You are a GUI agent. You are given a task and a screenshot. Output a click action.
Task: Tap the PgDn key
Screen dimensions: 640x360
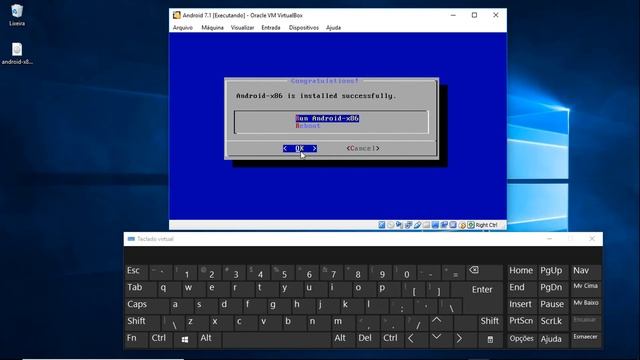coord(553,288)
